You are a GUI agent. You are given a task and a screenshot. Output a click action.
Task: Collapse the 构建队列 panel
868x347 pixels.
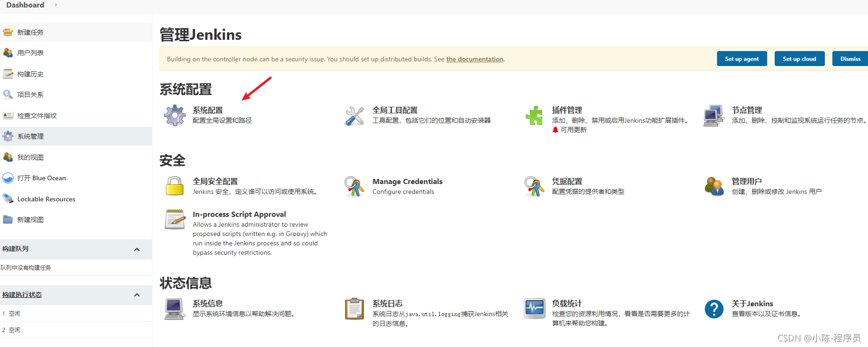coord(137,249)
